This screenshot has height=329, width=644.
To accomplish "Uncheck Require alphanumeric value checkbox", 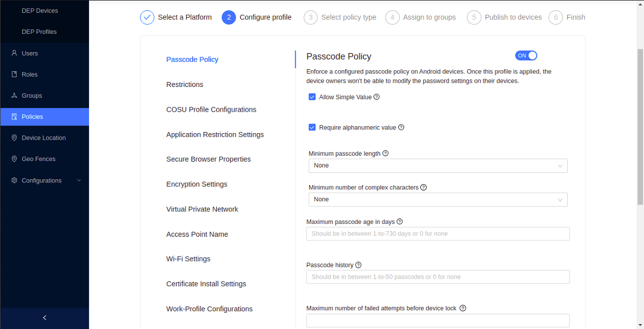I will (x=312, y=128).
